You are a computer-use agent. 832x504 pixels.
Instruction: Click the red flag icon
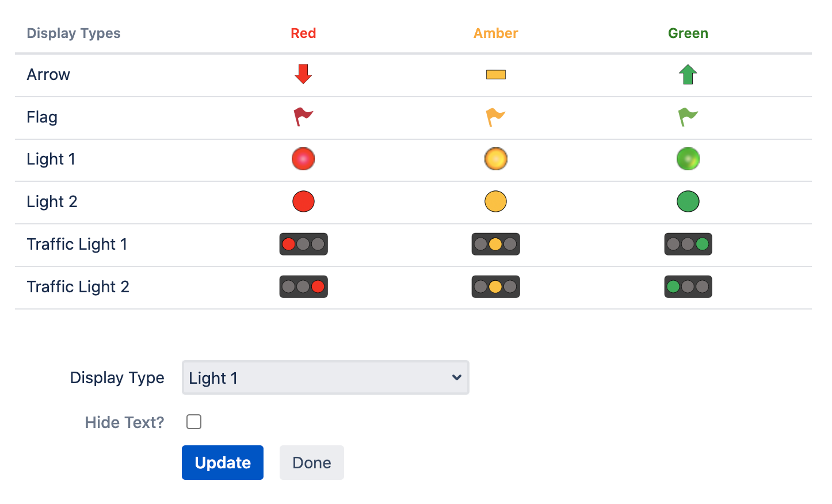pos(303,117)
